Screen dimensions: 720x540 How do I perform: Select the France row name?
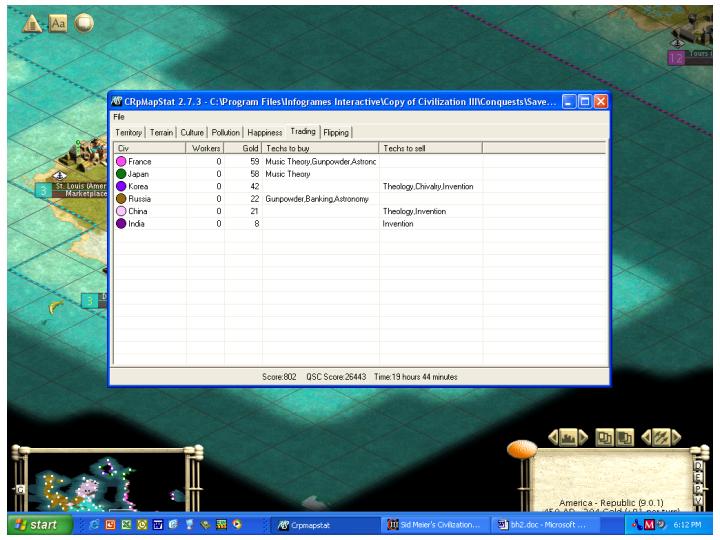[140, 162]
